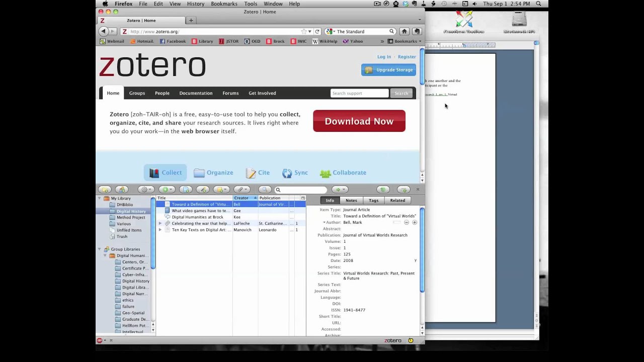Select the Cite feature icon
The width and height of the screenshot is (644, 362).
258,172
